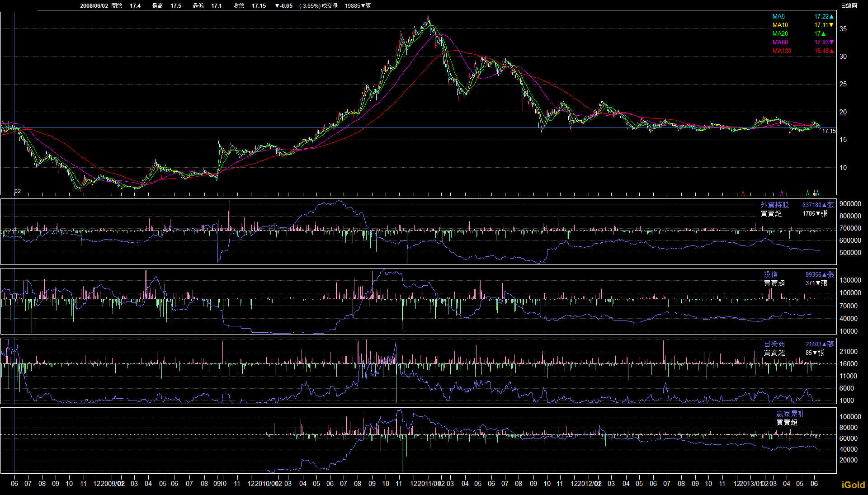This screenshot has width=868, height=495.
Task: Click the 130000 axis label
Action: 850,280
